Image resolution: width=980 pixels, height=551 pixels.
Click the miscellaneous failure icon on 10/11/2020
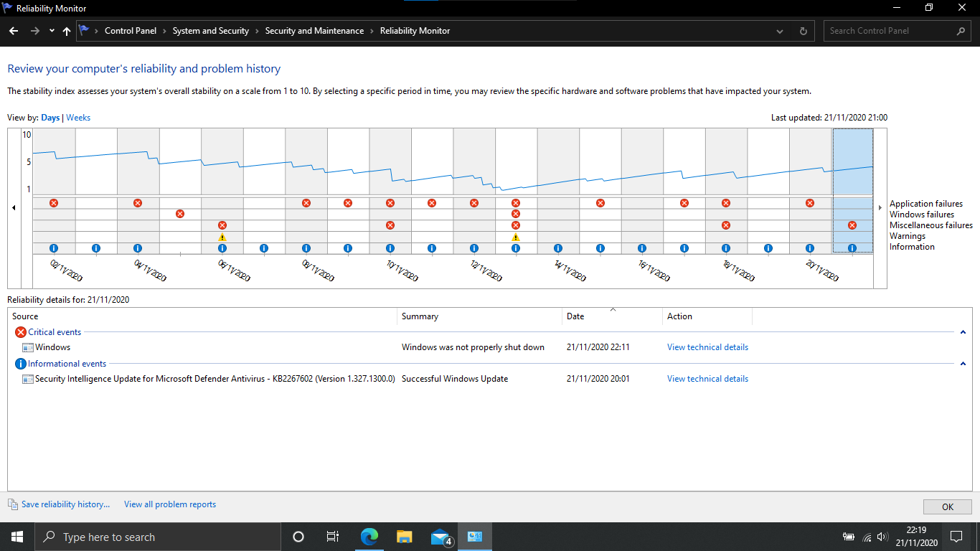[390, 225]
